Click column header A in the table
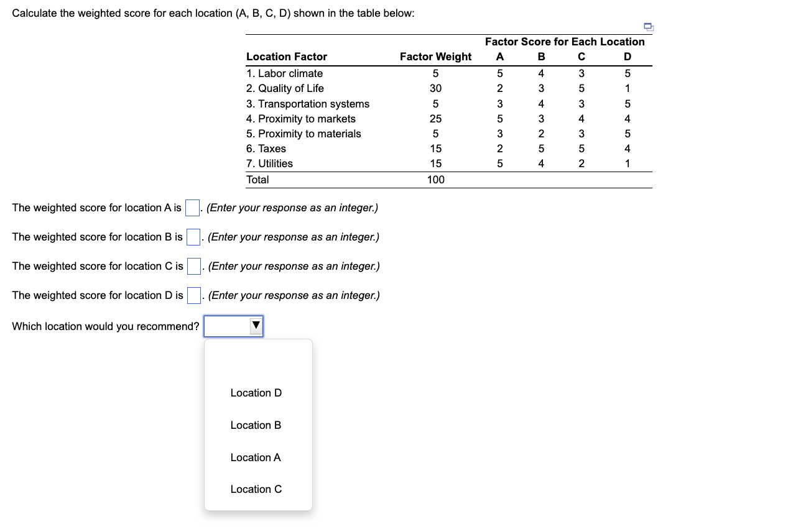 point(500,57)
